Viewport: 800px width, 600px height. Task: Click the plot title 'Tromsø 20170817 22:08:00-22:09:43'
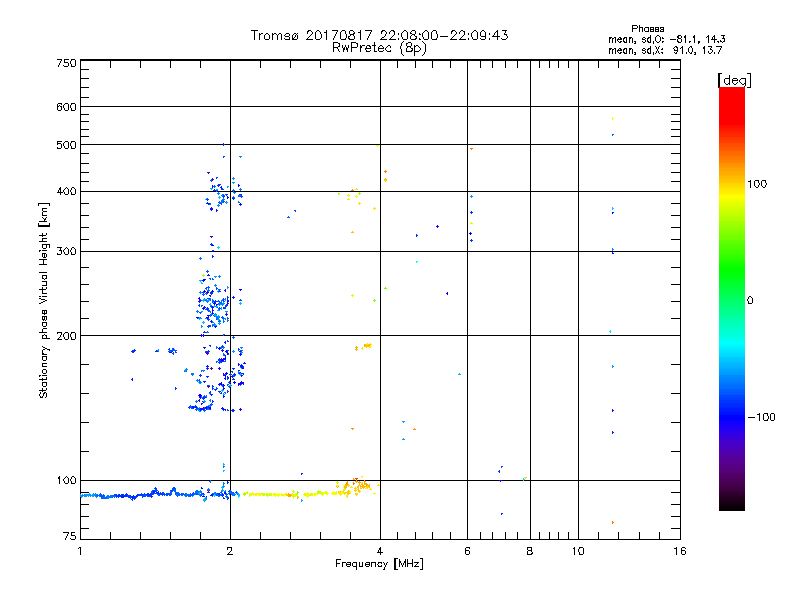point(379,35)
